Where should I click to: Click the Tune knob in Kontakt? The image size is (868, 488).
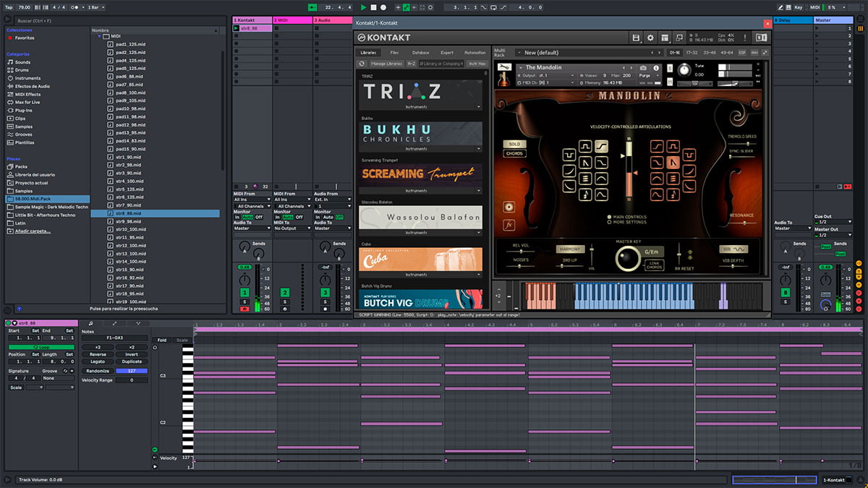(x=683, y=70)
